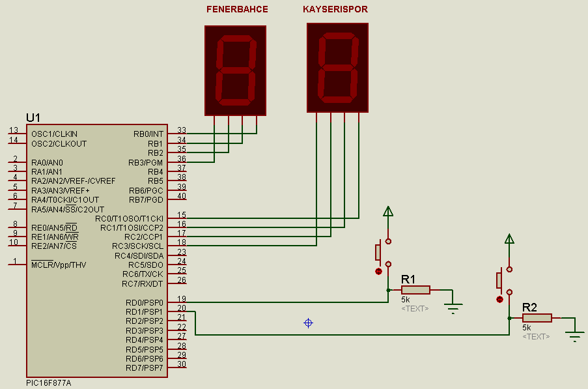Image resolution: width=588 pixels, height=389 pixels.
Task: Select the RC7/RX/DT pin label
Action: tap(143, 284)
